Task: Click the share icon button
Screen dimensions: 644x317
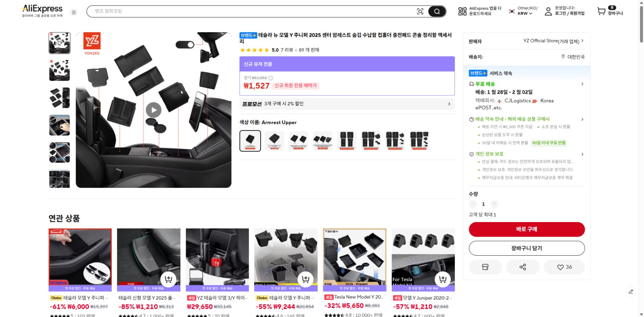Action: (523, 267)
